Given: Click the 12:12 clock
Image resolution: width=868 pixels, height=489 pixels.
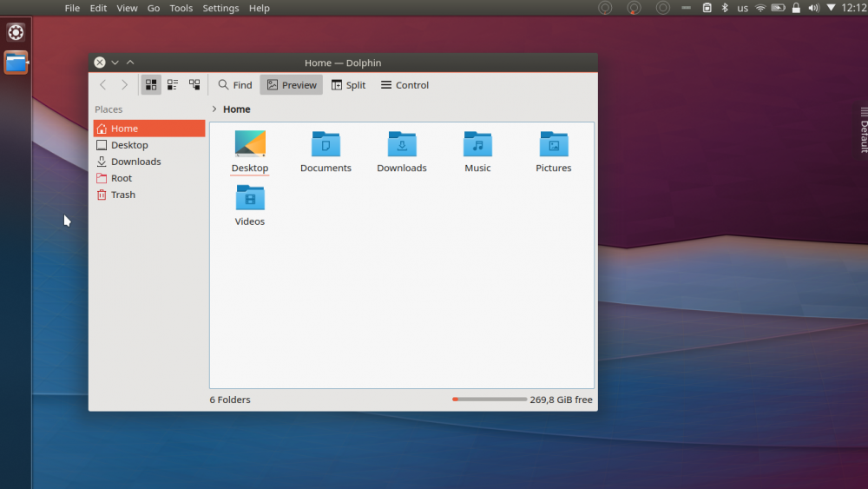Looking at the screenshot, I should (854, 8).
